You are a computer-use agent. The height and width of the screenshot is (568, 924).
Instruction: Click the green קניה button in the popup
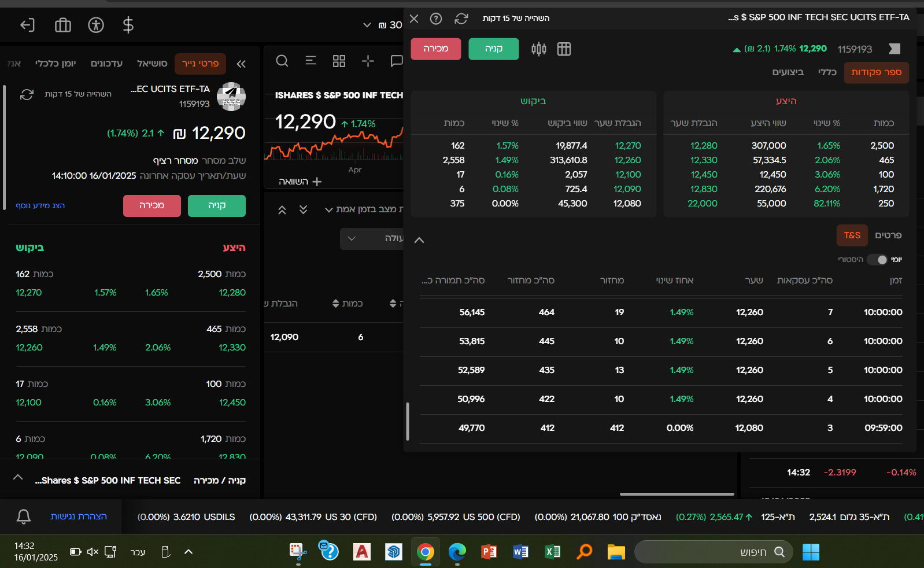[x=494, y=49]
